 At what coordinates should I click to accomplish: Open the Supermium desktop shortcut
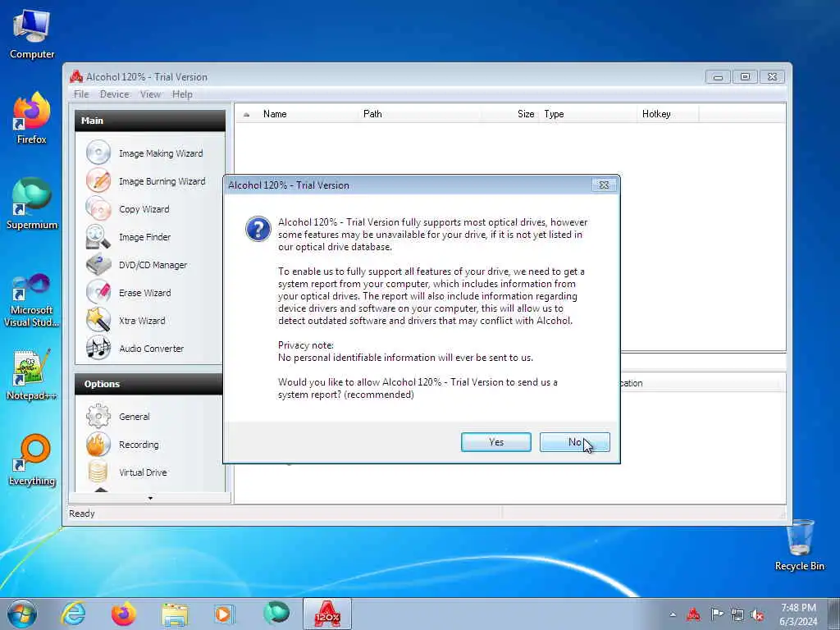32,203
